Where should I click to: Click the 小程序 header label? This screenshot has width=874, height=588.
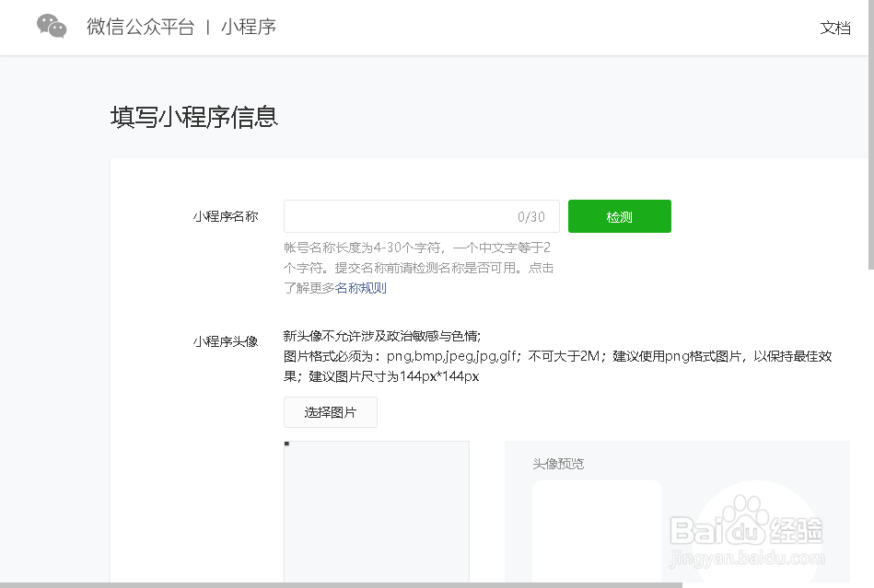[249, 27]
